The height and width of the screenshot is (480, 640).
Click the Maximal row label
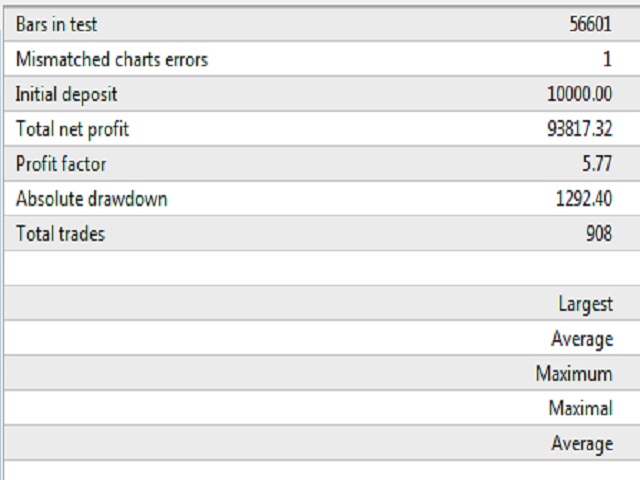(581, 409)
